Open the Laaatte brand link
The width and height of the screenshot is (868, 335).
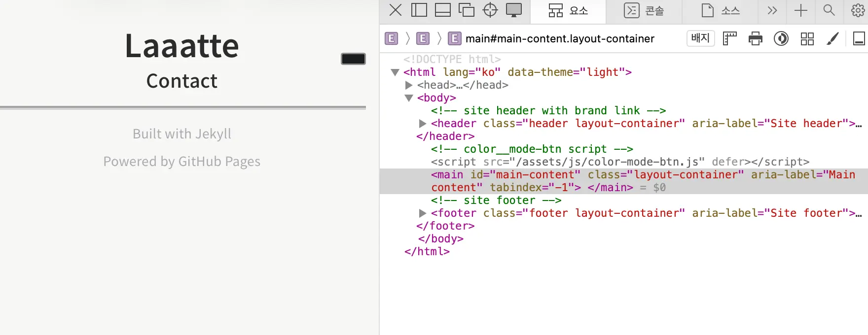point(182,46)
